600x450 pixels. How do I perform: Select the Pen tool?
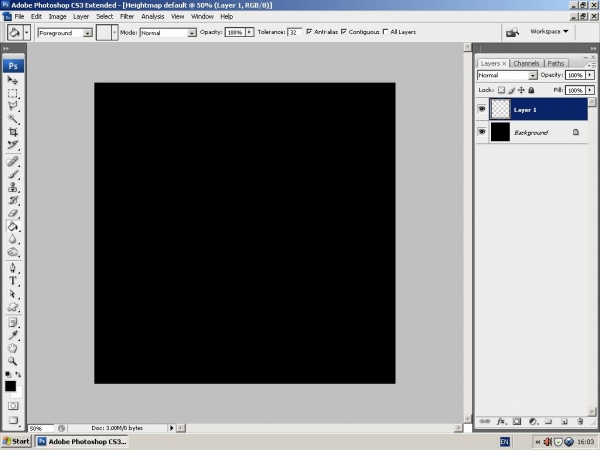[x=13, y=268]
